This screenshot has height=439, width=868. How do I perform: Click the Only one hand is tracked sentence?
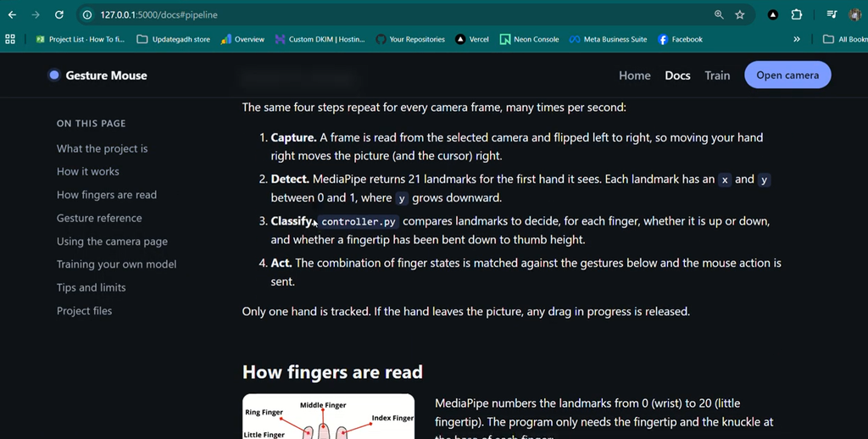coord(306,312)
